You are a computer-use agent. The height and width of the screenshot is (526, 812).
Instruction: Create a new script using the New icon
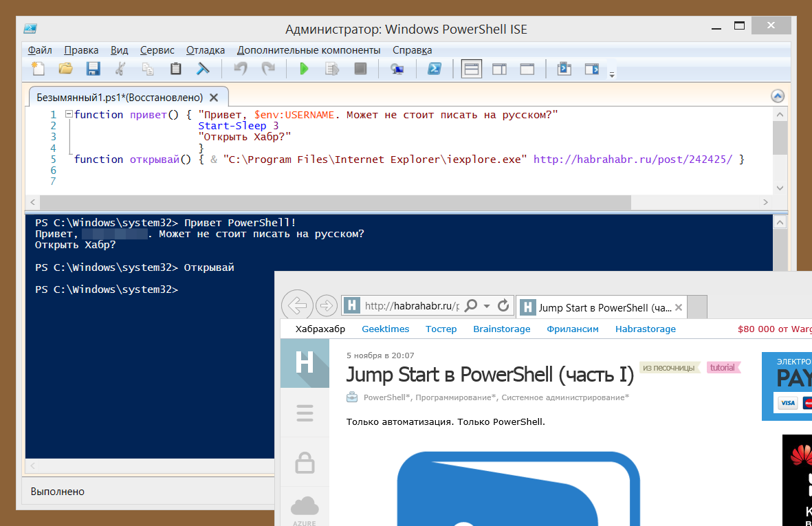pos(38,69)
